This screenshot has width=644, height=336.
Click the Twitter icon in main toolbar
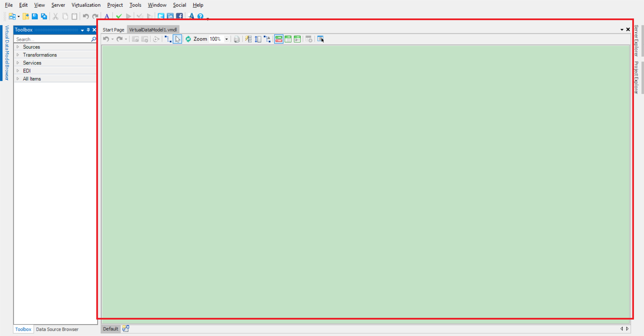tap(161, 16)
